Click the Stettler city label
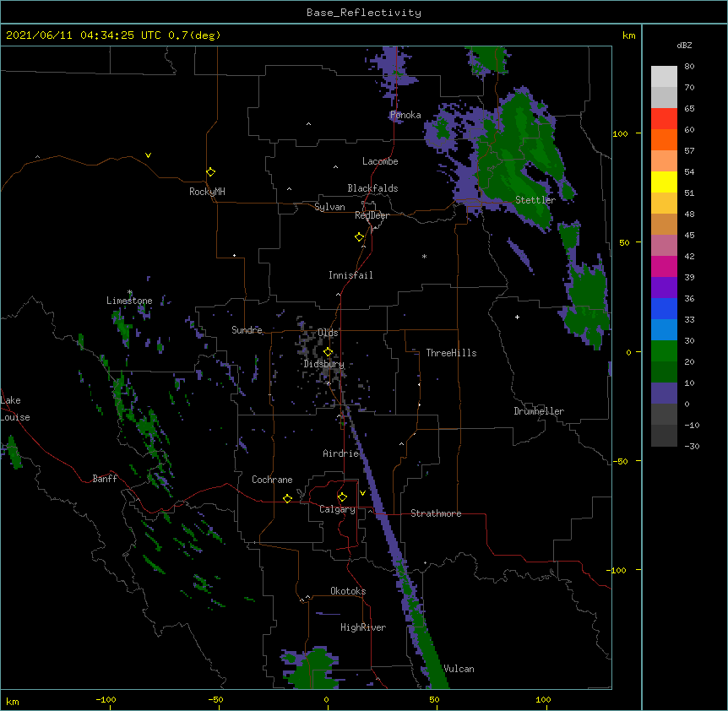 [x=535, y=200]
